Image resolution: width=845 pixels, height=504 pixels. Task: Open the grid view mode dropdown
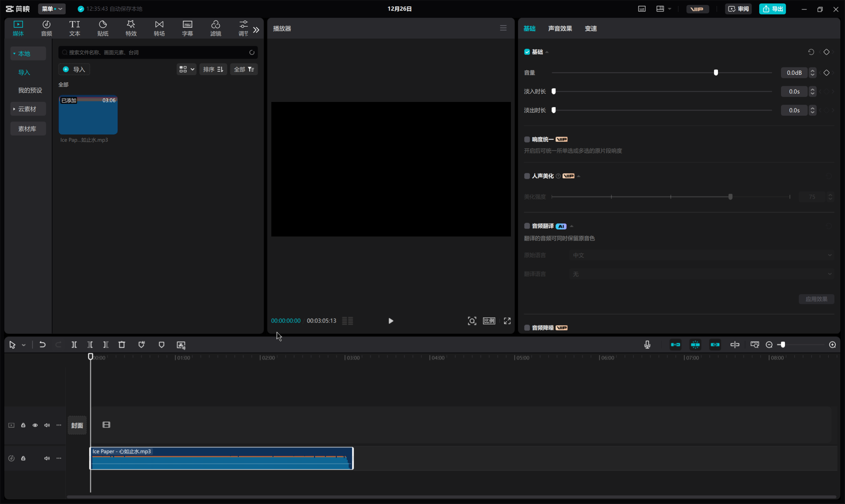[186, 69]
